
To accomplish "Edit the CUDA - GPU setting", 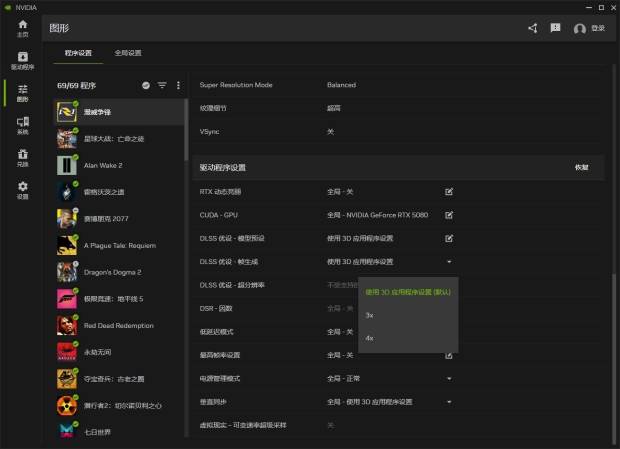I will 449,215.
